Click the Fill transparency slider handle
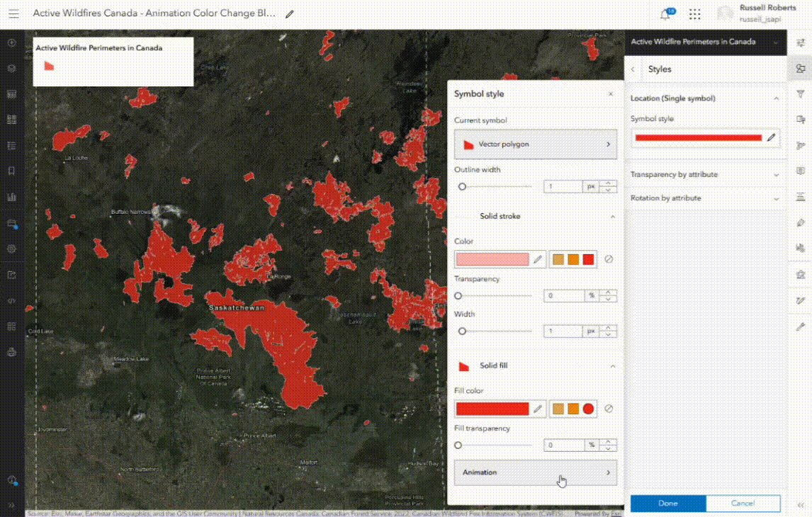Viewport: 812px width, 517px height. 458,445
